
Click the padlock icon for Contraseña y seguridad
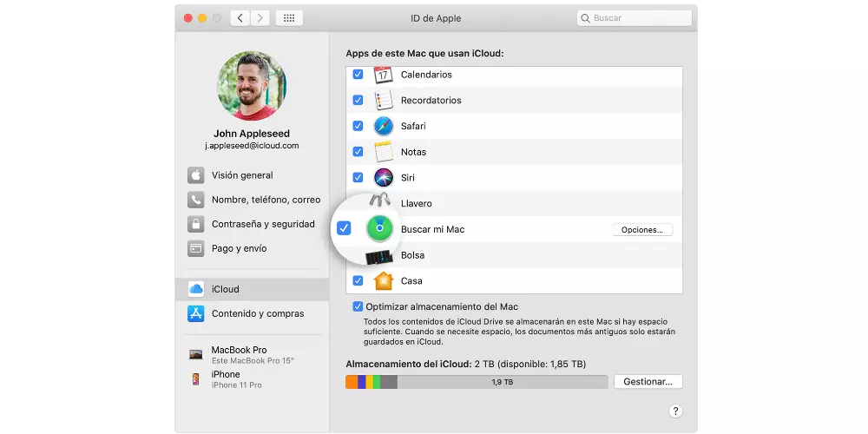[195, 224]
